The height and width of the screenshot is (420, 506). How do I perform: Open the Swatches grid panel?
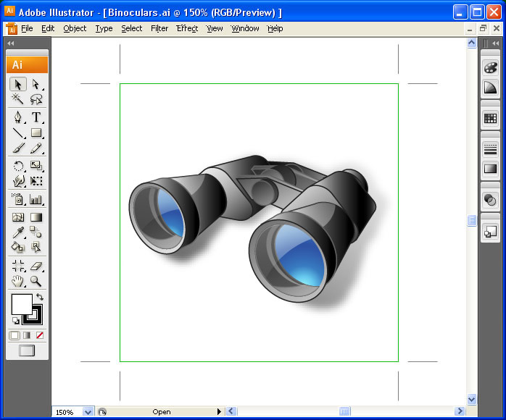point(490,118)
